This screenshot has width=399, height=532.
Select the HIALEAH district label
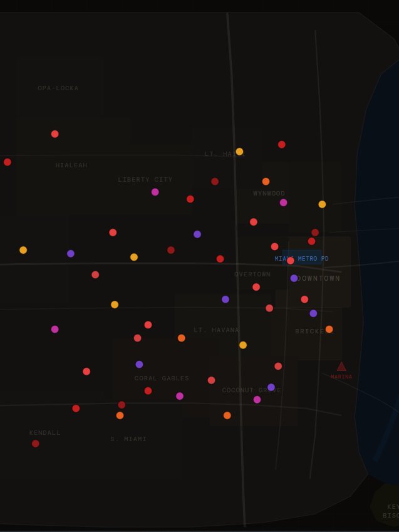coord(71,165)
